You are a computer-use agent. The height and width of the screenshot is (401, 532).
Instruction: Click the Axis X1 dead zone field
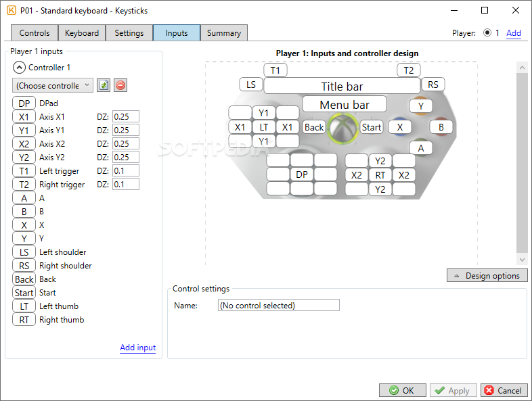[x=126, y=116]
